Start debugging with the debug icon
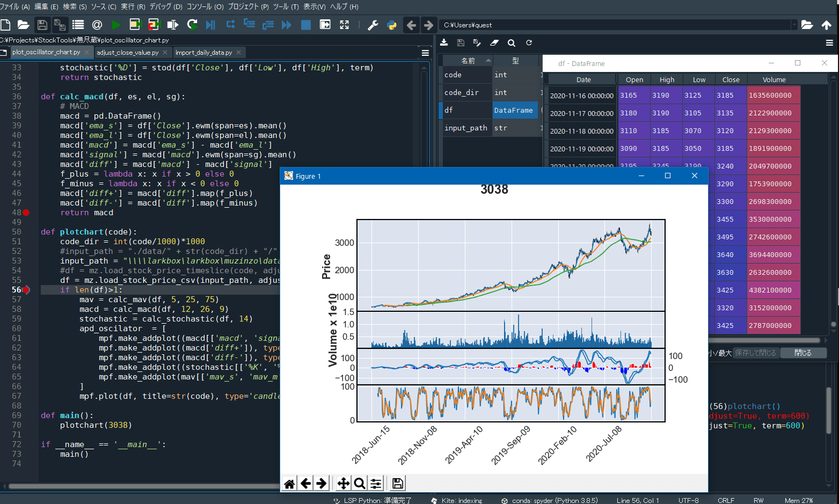The height and width of the screenshot is (504, 839). (210, 25)
